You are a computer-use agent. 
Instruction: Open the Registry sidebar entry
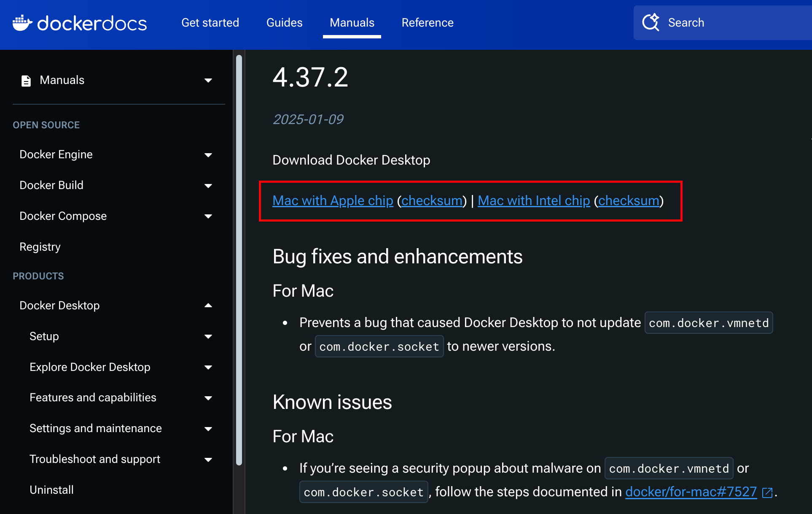coord(40,247)
